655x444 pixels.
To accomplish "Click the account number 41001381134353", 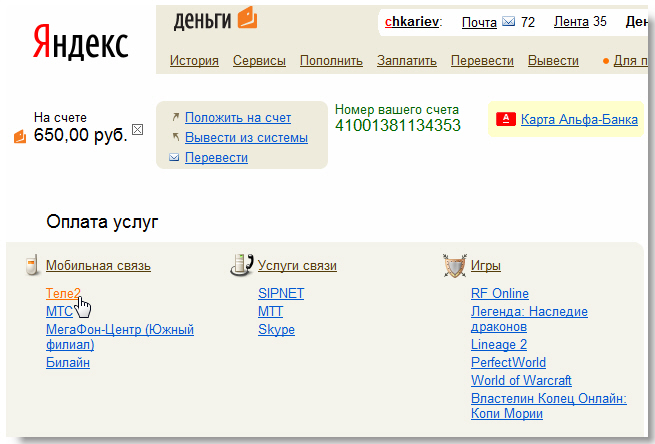I will tap(398, 126).
